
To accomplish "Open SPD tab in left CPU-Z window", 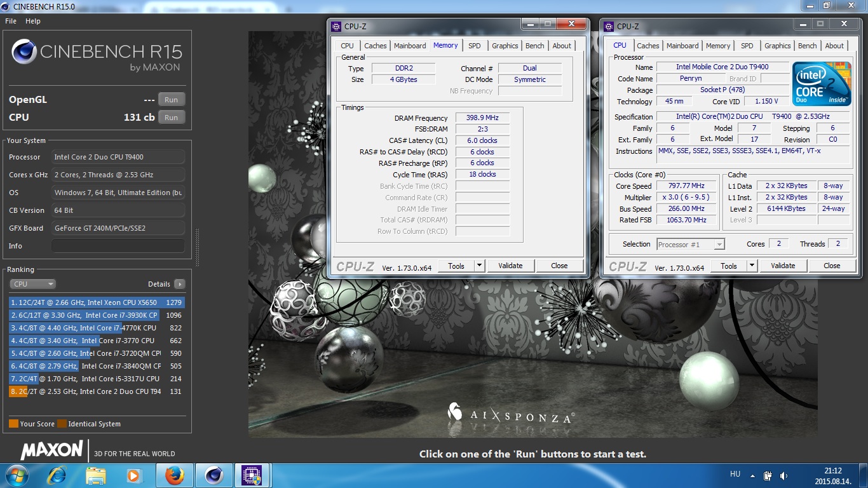I will tap(474, 46).
